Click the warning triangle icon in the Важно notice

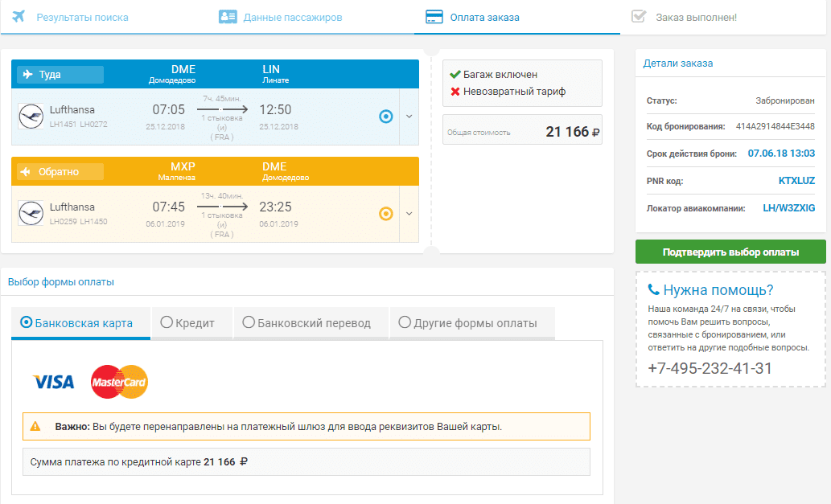(x=35, y=426)
